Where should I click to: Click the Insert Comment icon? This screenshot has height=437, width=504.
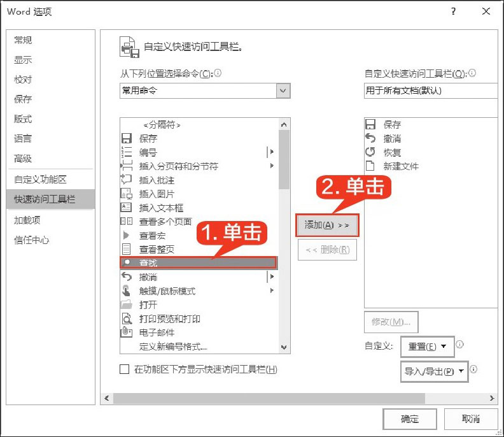pyautogui.click(x=127, y=180)
